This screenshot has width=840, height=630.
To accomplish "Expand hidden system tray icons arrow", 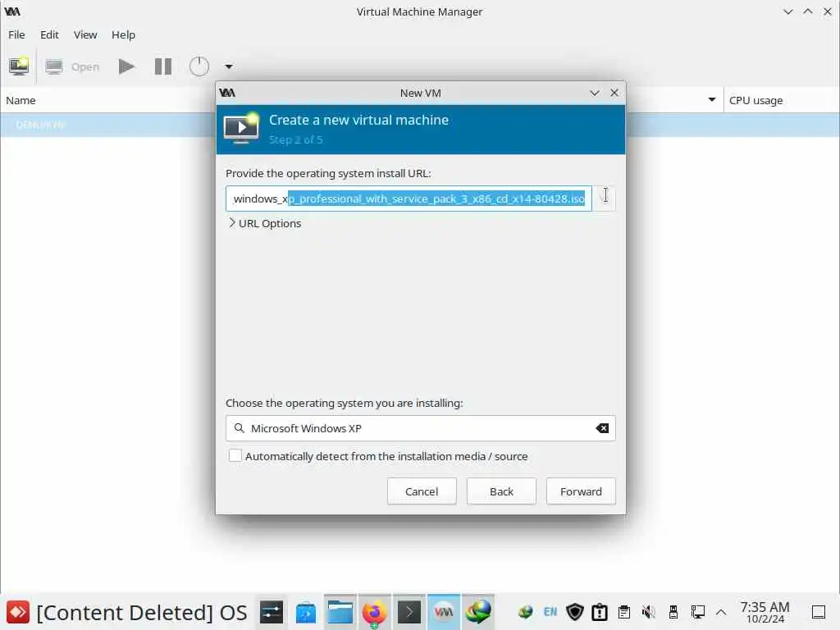I will [x=721, y=612].
